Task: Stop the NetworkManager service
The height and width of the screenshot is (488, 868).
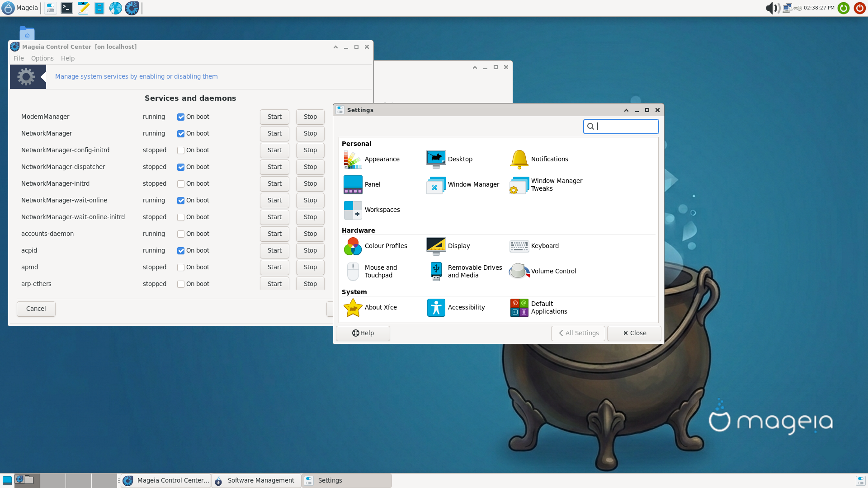Action: coord(310,133)
